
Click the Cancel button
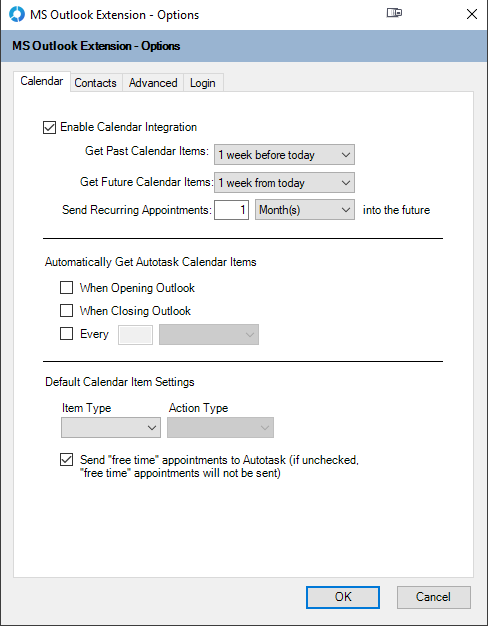point(434,597)
